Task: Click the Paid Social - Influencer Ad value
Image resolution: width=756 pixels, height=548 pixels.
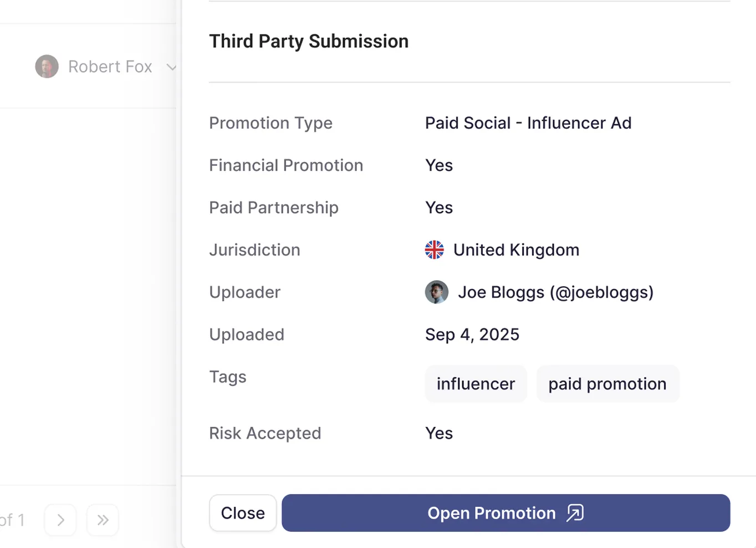Action: pyautogui.click(x=528, y=123)
